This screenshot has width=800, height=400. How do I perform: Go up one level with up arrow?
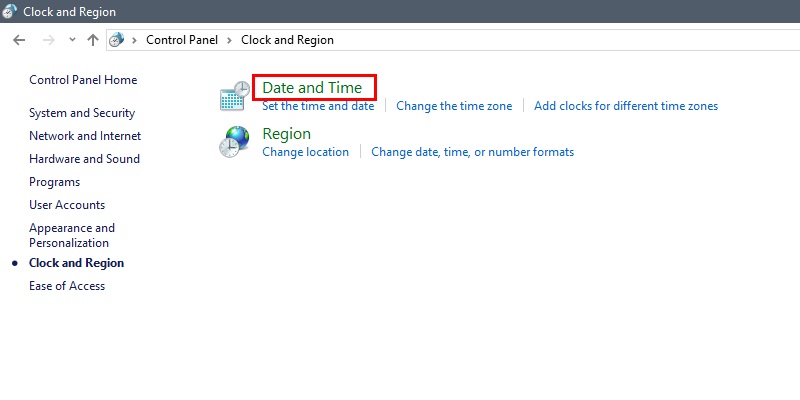pos(92,40)
